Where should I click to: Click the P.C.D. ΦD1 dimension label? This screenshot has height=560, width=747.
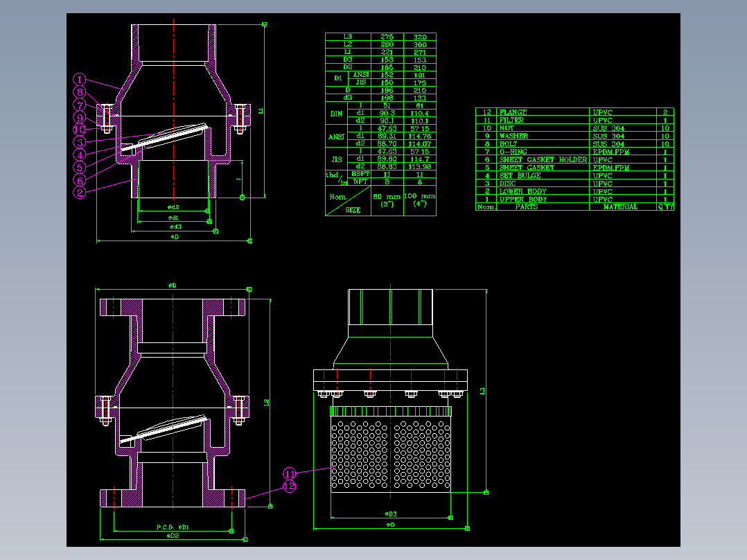pos(173,527)
